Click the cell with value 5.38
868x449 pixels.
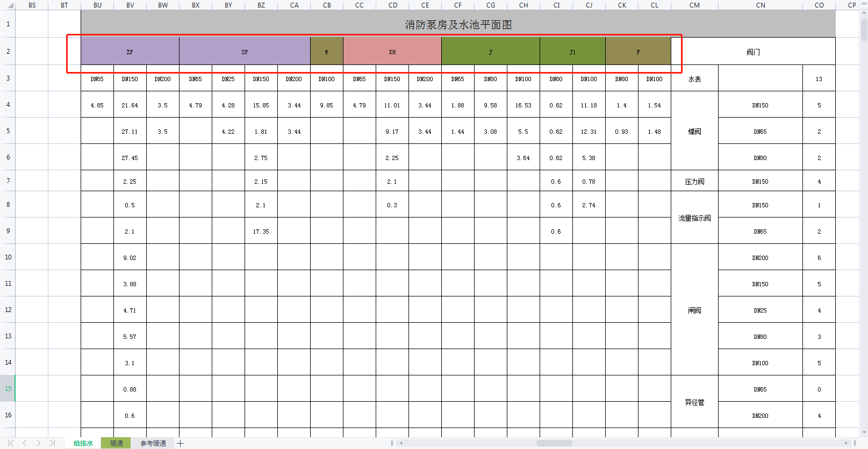coord(589,157)
